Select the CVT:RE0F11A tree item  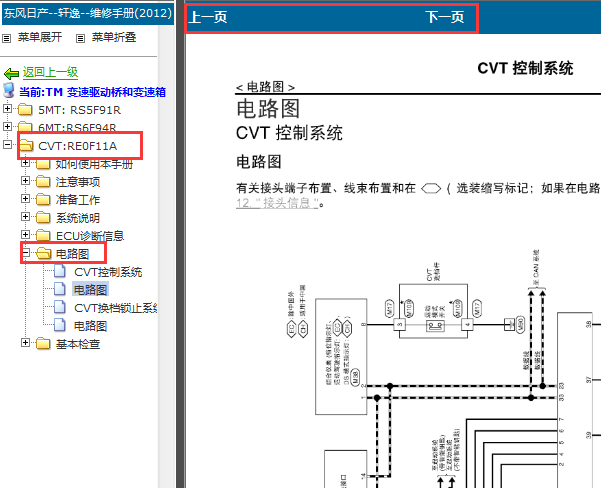coord(77,146)
